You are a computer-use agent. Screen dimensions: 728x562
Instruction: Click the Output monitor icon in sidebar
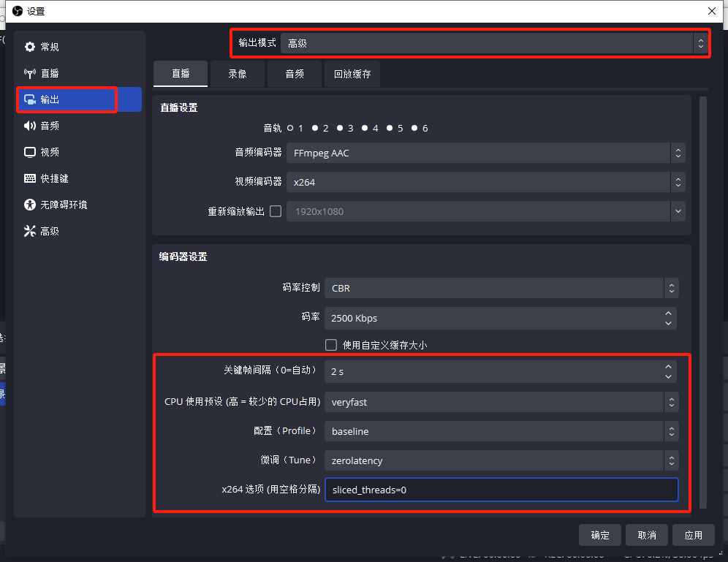30,99
